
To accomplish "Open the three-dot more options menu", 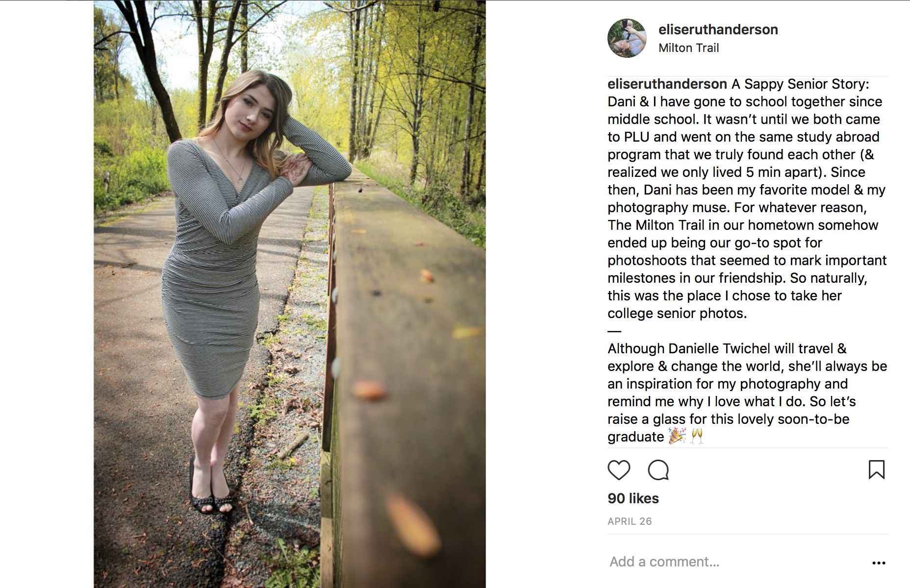I will coord(879,563).
